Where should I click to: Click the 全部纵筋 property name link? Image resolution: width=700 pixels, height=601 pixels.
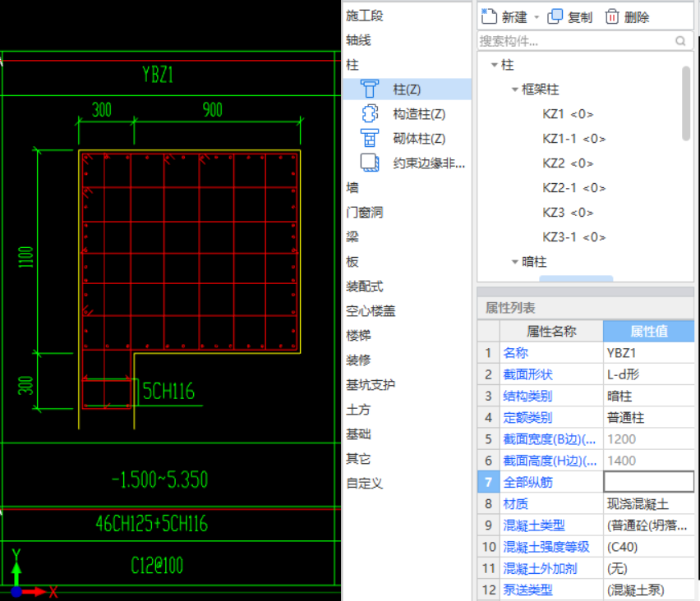(x=527, y=482)
